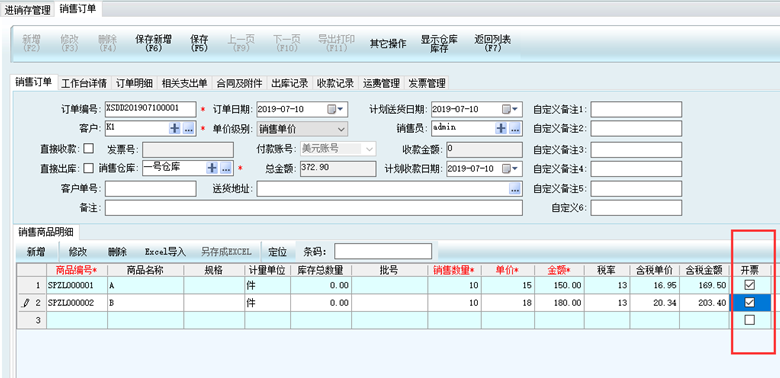Click the 订单编号 input field
The height and width of the screenshot is (378, 780).
pyautogui.click(x=151, y=109)
